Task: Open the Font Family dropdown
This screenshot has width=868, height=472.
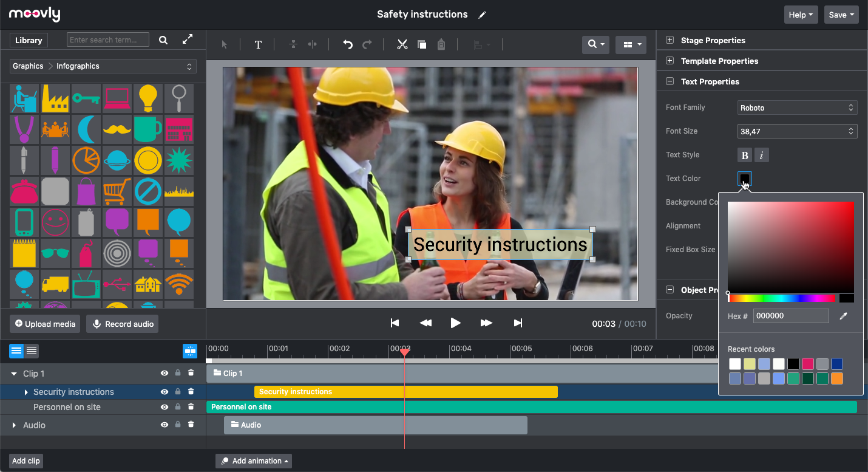Action: coord(797,108)
